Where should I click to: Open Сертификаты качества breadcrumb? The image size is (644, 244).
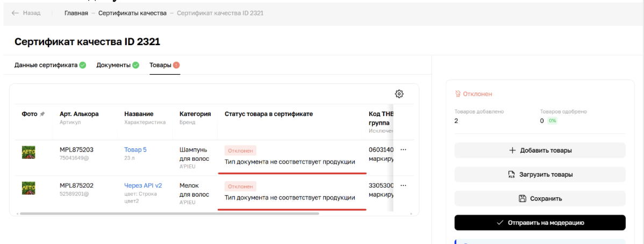pos(132,13)
